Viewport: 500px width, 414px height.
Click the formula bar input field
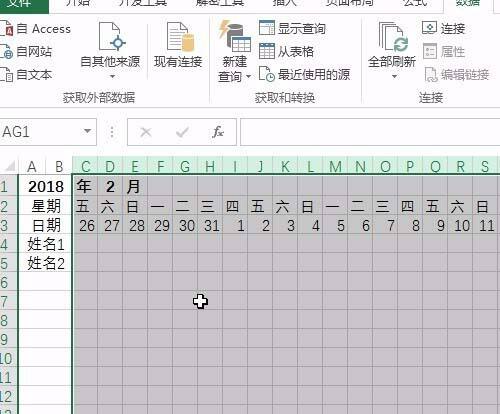370,132
